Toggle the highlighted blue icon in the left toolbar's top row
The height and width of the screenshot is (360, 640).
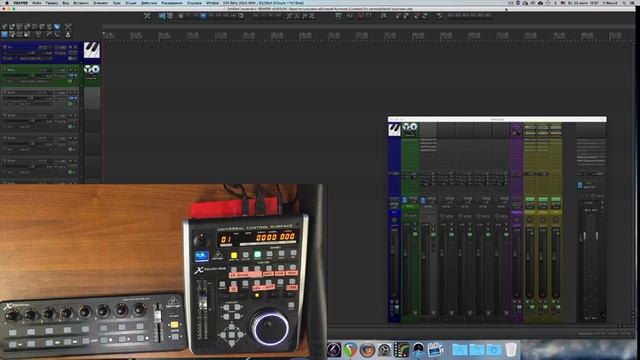(57, 27)
